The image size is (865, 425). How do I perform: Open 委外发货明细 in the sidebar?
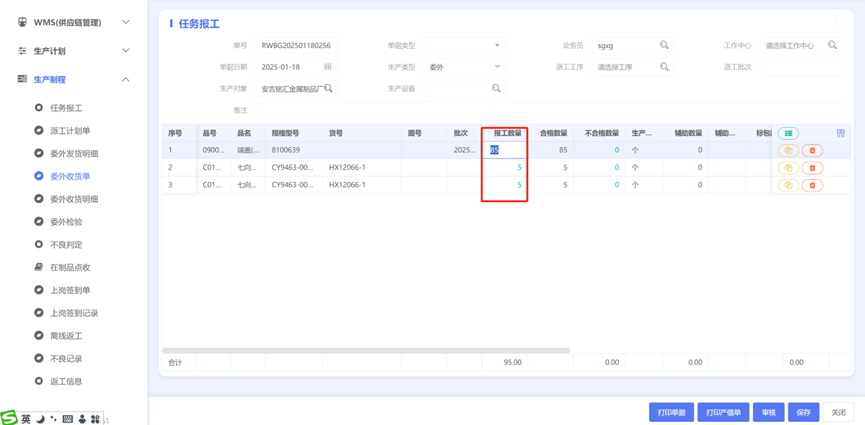click(x=74, y=153)
